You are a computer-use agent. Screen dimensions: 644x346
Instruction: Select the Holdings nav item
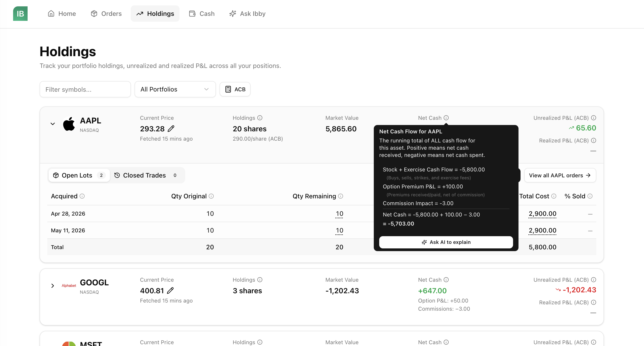click(x=155, y=14)
